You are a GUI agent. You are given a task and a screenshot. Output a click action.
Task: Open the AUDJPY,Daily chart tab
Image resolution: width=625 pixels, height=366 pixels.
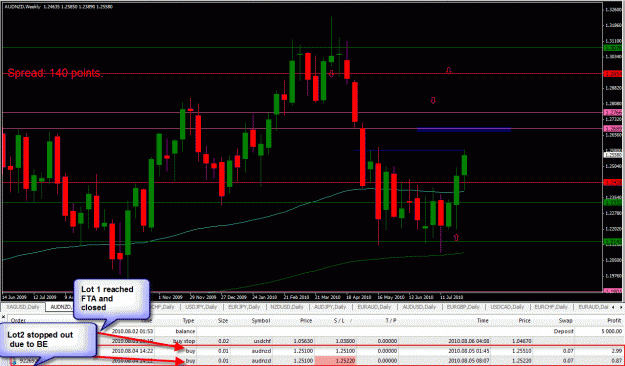pos(331,307)
